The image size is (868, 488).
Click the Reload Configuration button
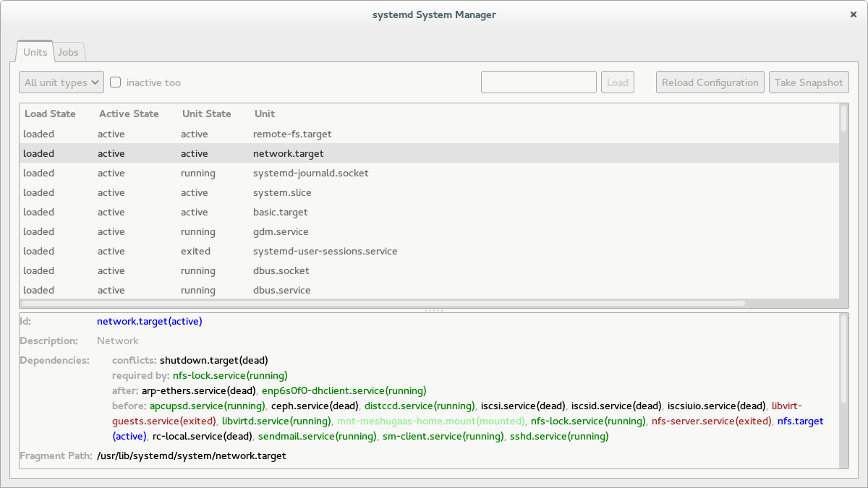pos(710,82)
